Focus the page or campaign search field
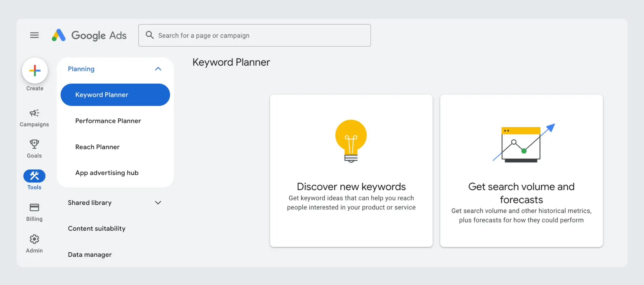Screen dimensions: 644x285 [255, 35]
